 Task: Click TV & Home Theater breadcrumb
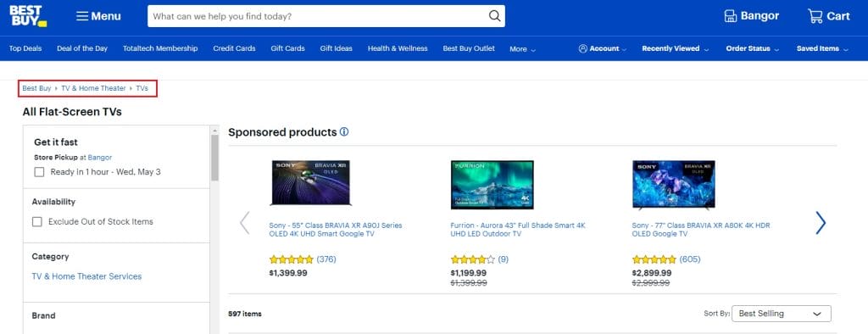[x=93, y=89]
